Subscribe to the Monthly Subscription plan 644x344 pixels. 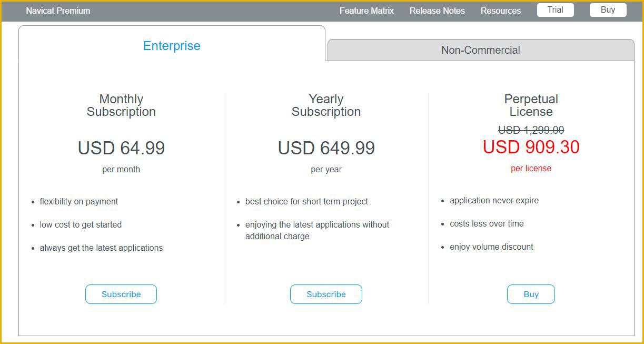121,294
